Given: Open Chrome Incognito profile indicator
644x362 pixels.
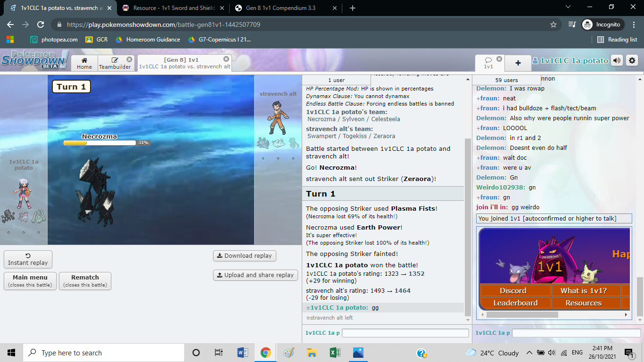Looking at the screenshot, I should tap(603, 25).
